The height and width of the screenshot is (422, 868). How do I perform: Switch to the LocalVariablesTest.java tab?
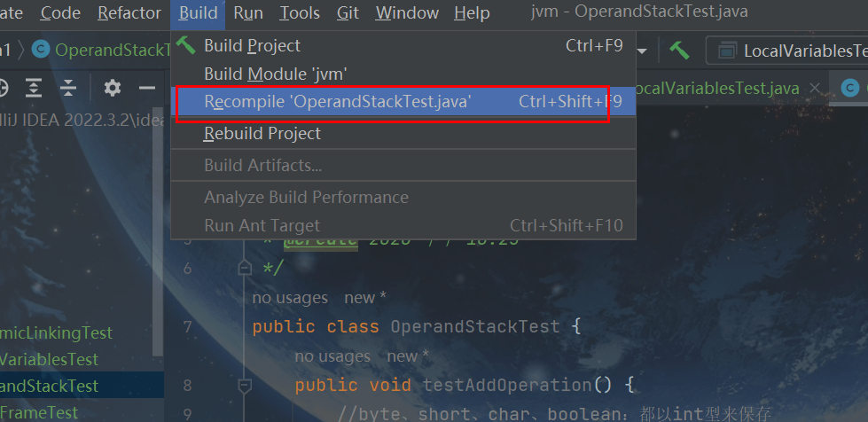pyautogui.click(x=716, y=88)
